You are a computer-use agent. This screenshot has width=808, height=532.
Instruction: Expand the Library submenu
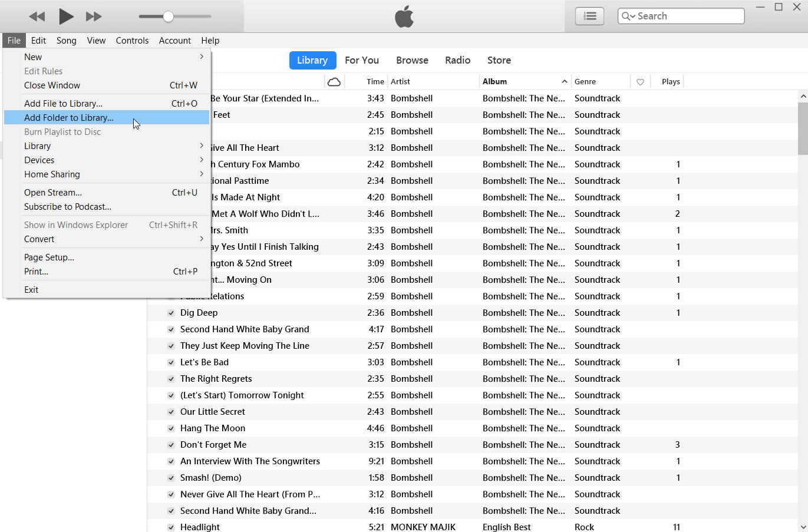click(x=107, y=146)
